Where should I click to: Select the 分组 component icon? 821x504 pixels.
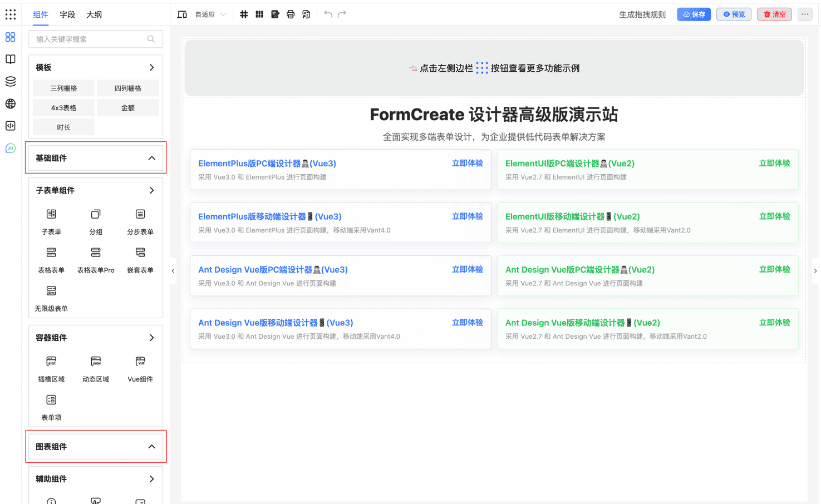[x=96, y=214]
